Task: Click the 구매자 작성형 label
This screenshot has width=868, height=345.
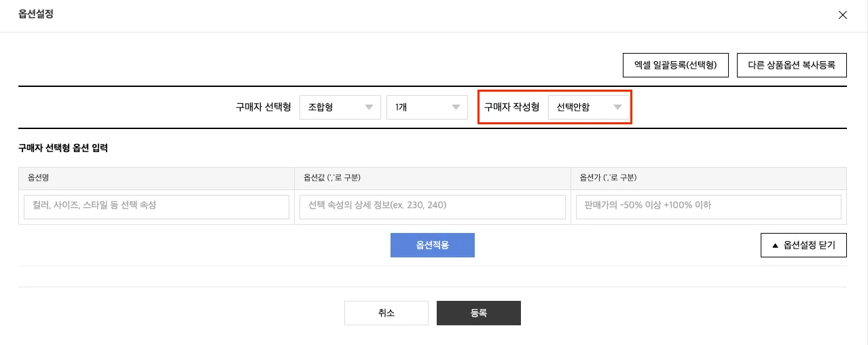Action: click(x=511, y=107)
